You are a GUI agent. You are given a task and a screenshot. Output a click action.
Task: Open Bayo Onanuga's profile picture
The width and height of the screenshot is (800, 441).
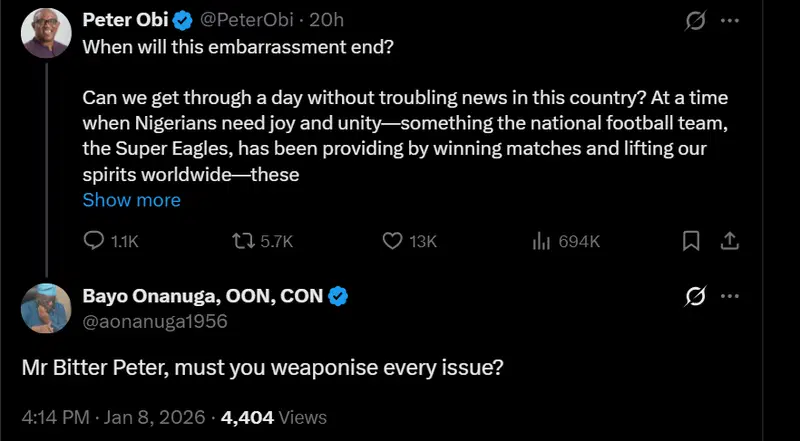45,307
